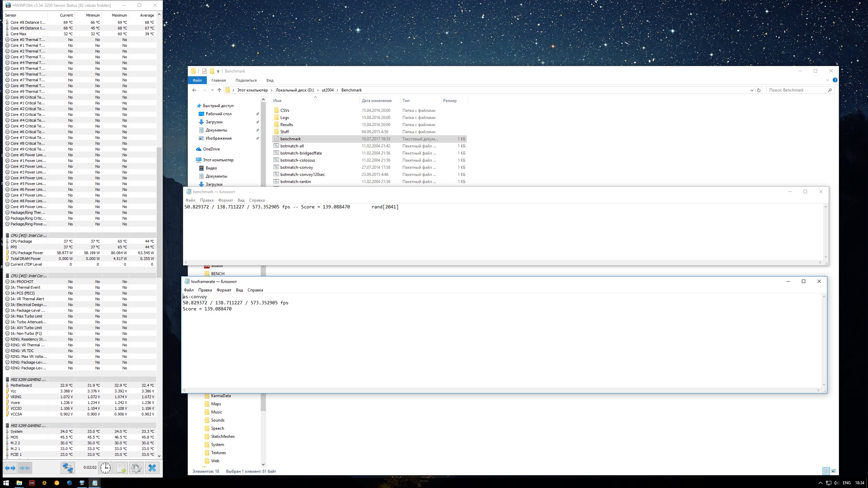Open Формат menu in lowframerate Notepad
Screen dimensions: 868x488
pos(224,290)
